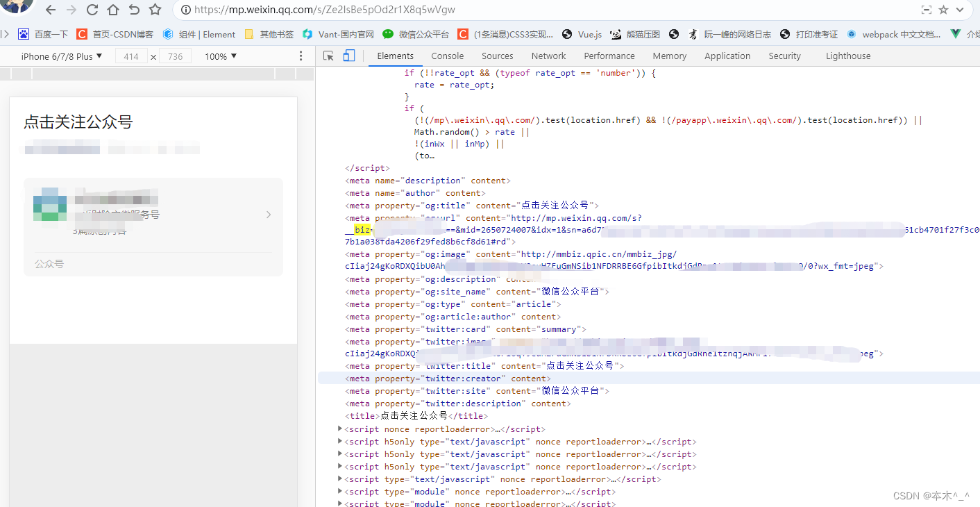Select the meta name description line

tap(428, 181)
